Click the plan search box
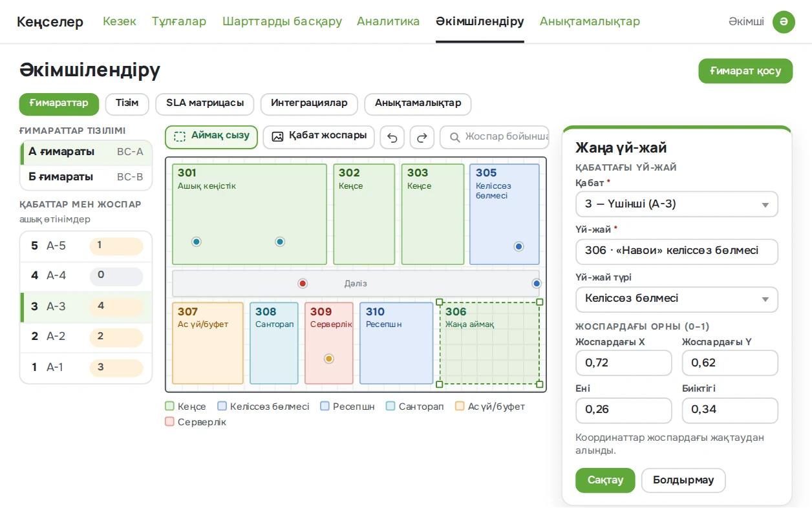The height and width of the screenshot is (508, 812). 495,137
